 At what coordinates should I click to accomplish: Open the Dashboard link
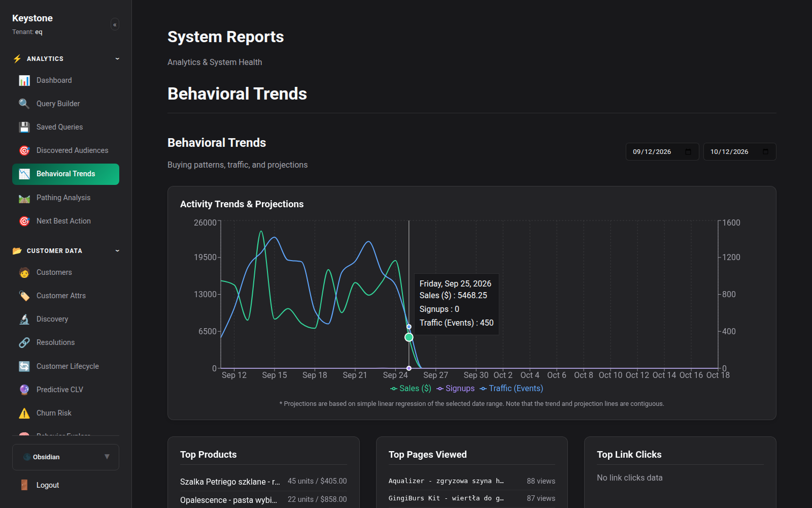tap(65, 80)
